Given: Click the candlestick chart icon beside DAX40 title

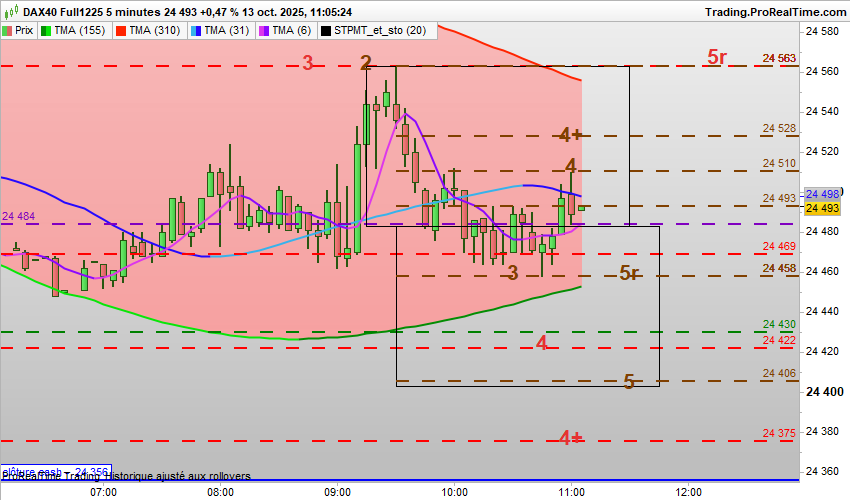Looking at the screenshot, I should point(11,11).
